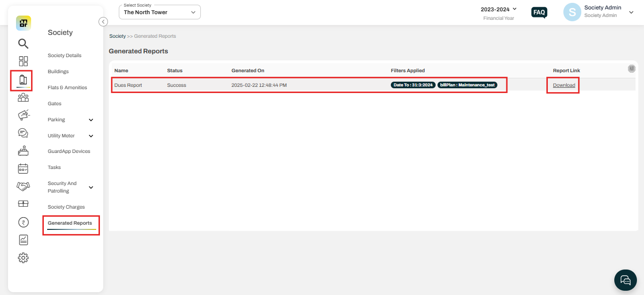
Task: Click the Date To : 31:3:2024 filter chip
Action: 413,85
